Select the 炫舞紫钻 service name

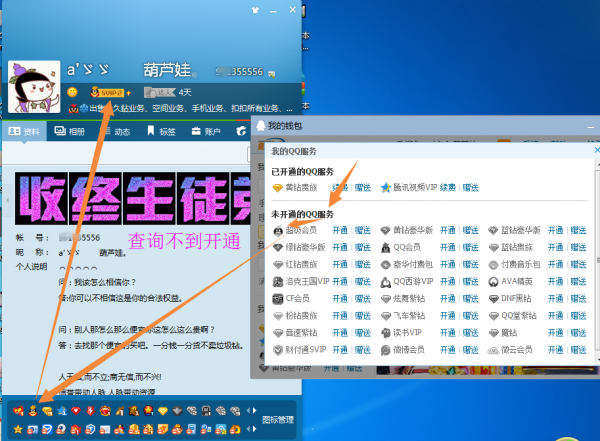[409, 299]
